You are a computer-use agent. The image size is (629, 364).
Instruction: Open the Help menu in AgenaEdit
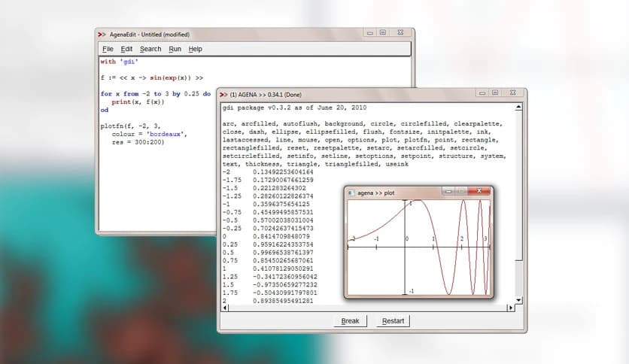coord(196,49)
